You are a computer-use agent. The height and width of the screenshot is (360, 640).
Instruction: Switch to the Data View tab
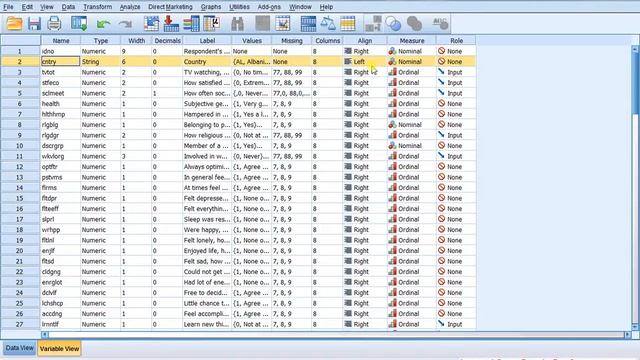coord(20,348)
